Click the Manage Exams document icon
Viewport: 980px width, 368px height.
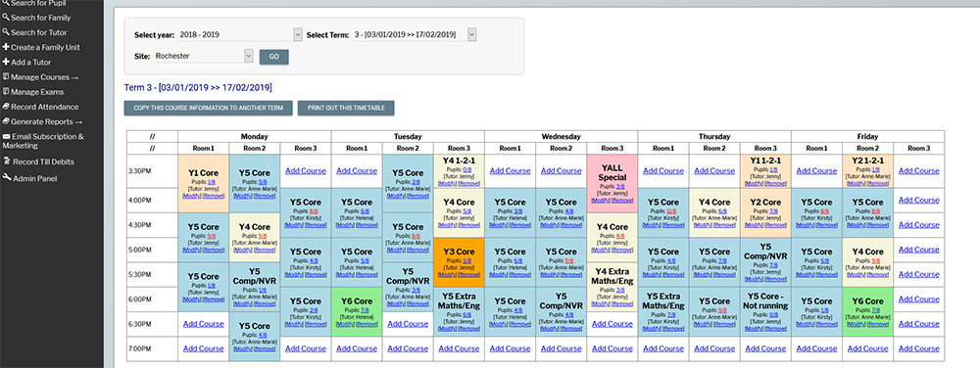6,92
